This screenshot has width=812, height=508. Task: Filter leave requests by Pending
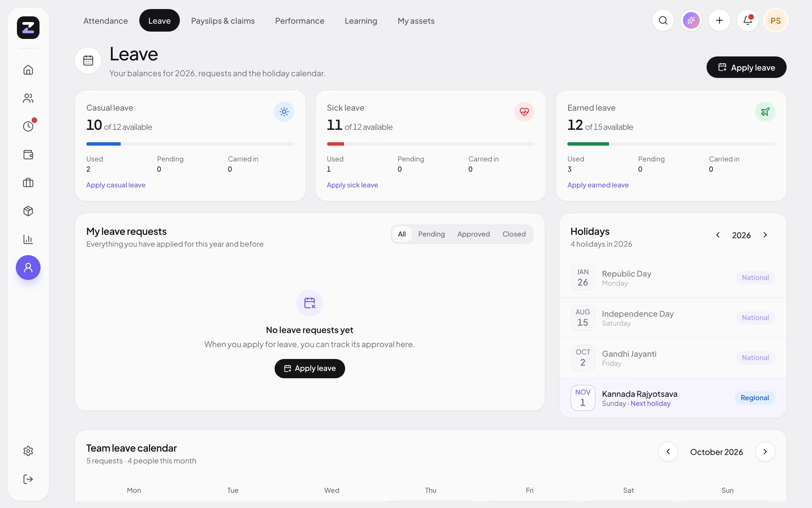tap(431, 234)
